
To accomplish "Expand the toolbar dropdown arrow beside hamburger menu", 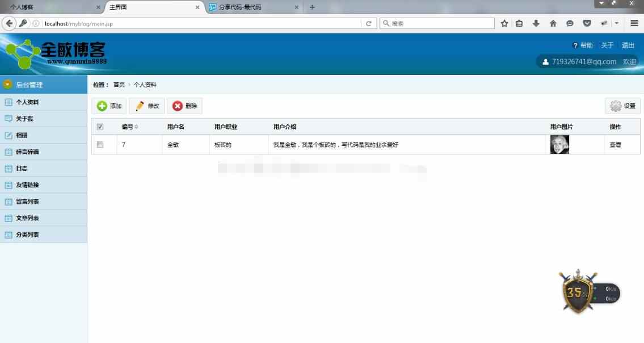I will (617, 23).
